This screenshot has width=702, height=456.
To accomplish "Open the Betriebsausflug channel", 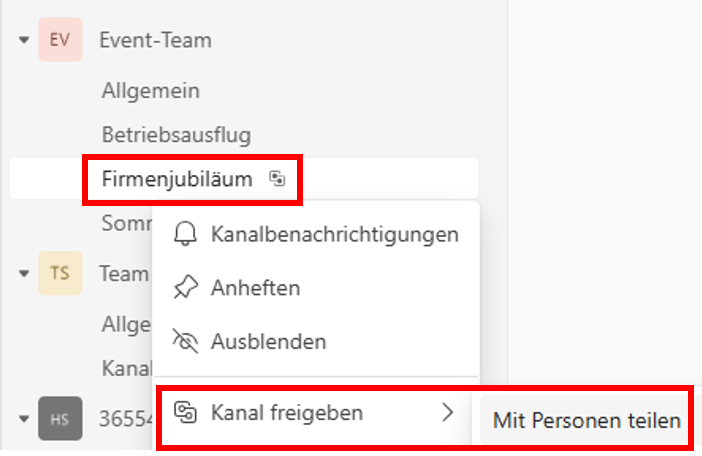I will [x=176, y=135].
